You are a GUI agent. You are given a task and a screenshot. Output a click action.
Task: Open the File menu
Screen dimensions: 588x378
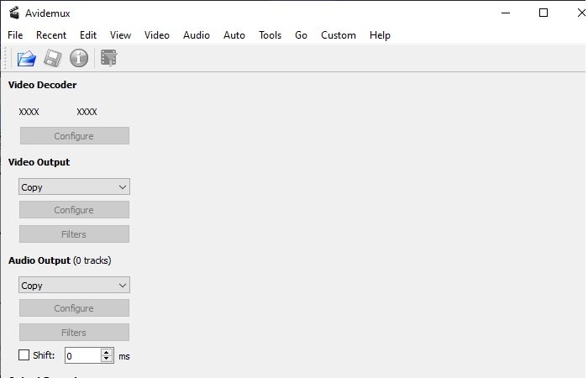(x=15, y=35)
